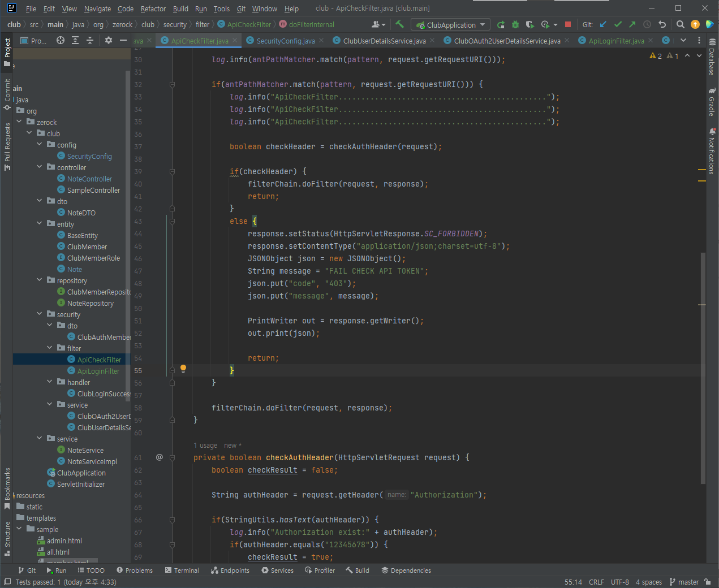
Task: Click the lock icon in the status bar
Action: (x=708, y=582)
